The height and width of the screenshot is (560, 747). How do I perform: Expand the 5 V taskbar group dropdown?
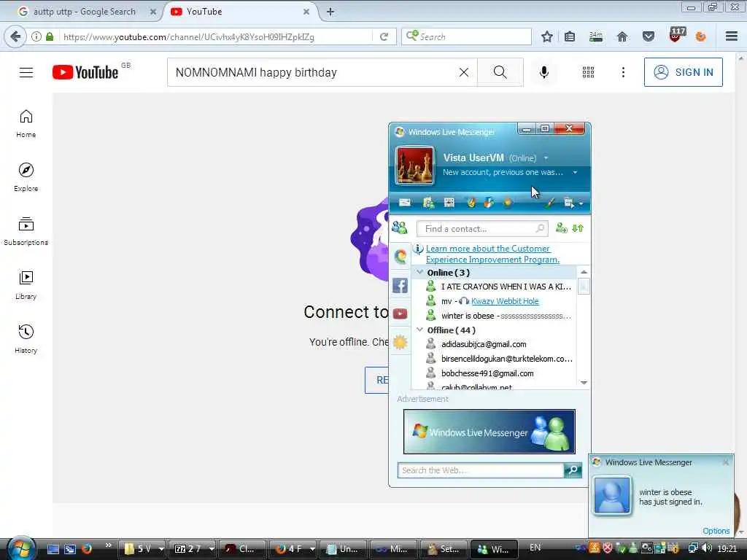click(161, 549)
